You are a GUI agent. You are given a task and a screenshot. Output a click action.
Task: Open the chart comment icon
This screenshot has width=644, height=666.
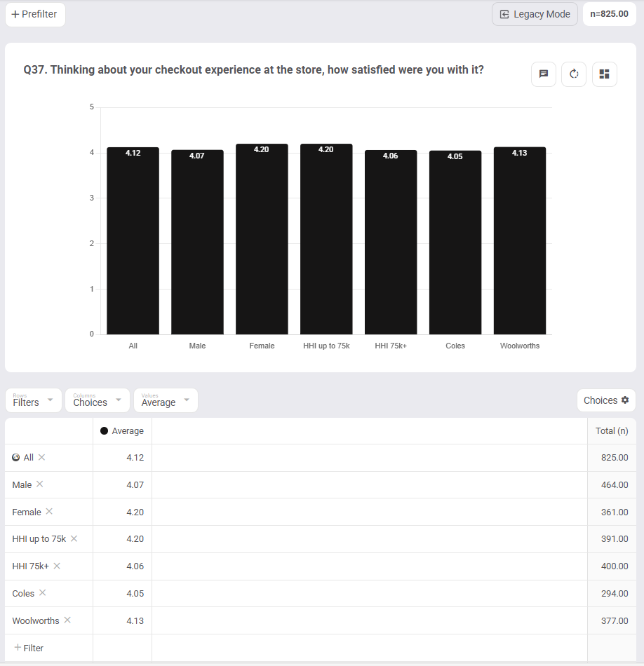(543, 74)
